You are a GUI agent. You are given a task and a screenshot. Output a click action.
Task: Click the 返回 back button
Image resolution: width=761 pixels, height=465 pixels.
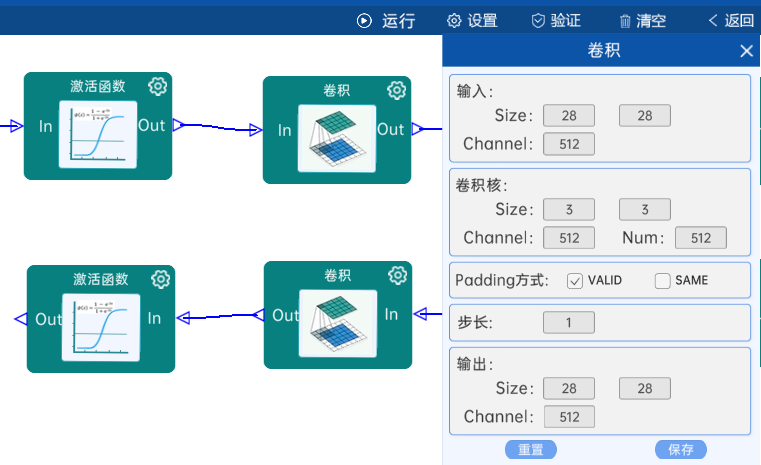(x=731, y=21)
